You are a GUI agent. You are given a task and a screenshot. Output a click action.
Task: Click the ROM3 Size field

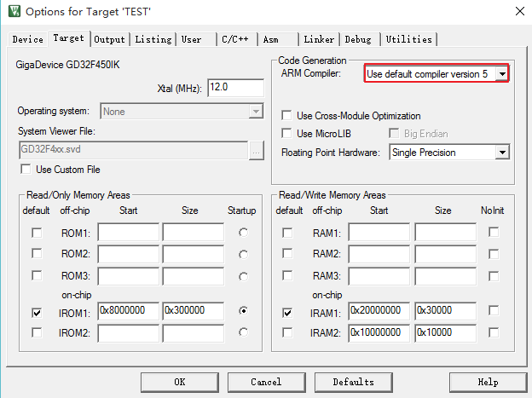coord(193,276)
